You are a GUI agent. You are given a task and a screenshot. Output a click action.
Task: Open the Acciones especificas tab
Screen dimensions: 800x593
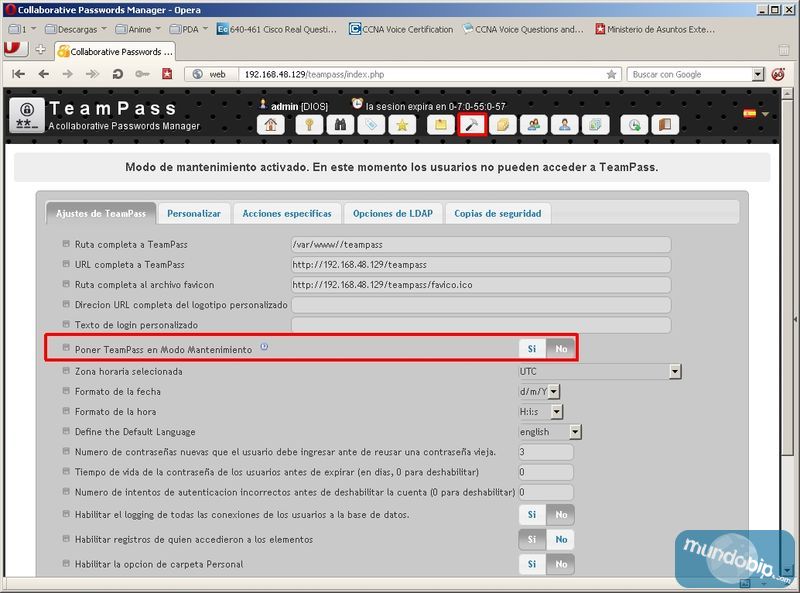287,213
